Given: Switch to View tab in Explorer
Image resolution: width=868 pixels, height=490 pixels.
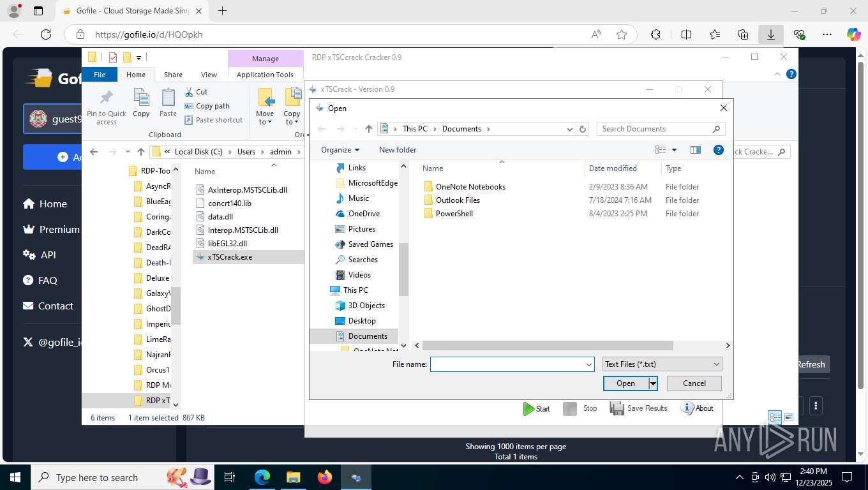Looking at the screenshot, I should pyautogui.click(x=209, y=75).
